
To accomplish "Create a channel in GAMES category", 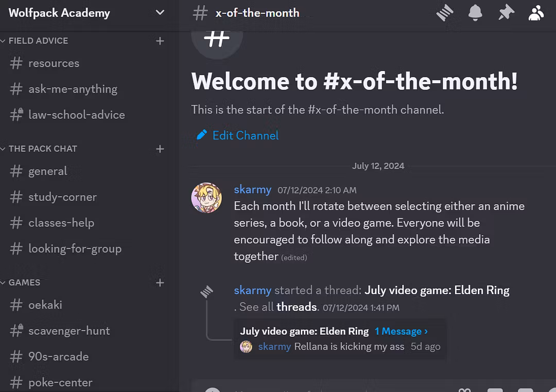I will [x=160, y=282].
